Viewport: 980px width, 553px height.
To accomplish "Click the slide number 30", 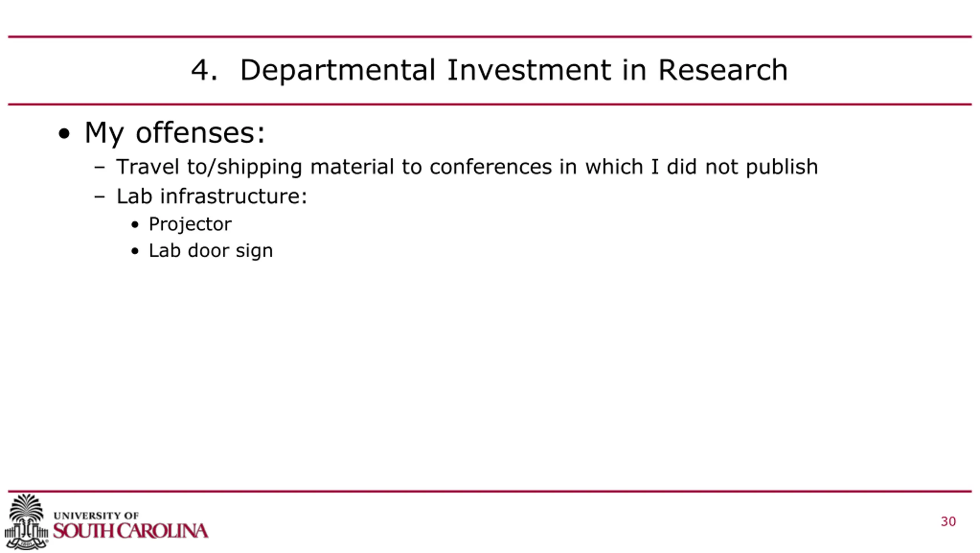I will click(948, 522).
